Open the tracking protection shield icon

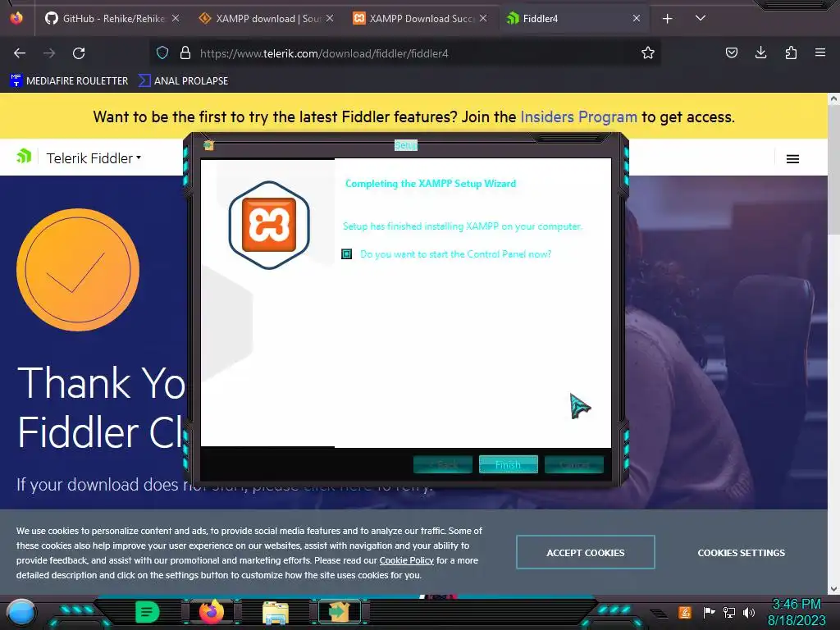point(162,52)
